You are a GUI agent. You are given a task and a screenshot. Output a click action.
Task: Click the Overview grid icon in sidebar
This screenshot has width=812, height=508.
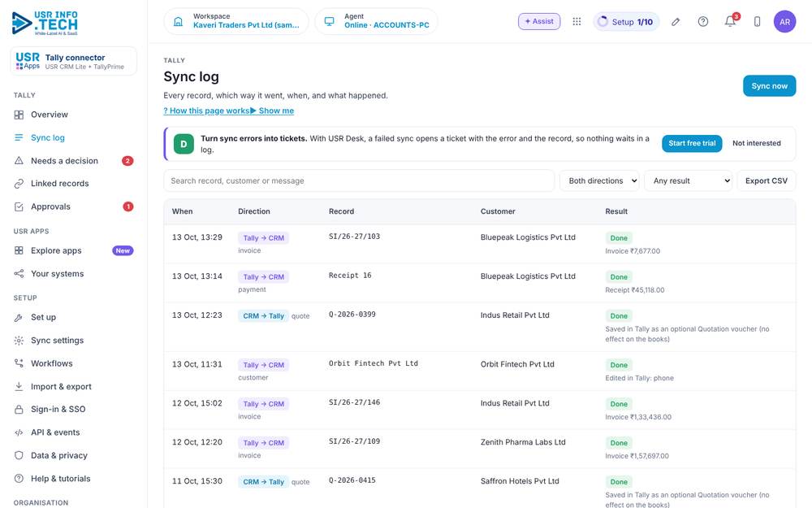point(19,115)
